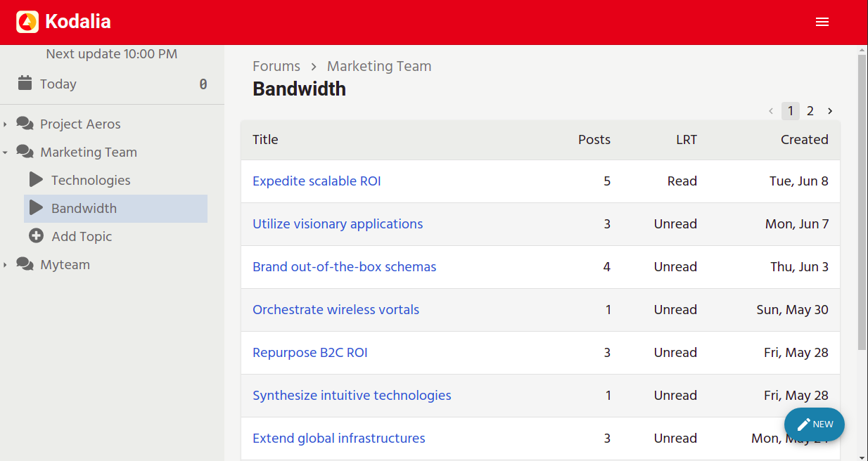The height and width of the screenshot is (461, 868).
Task: Click the vertical scrollbar on the right
Action: point(862,211)
